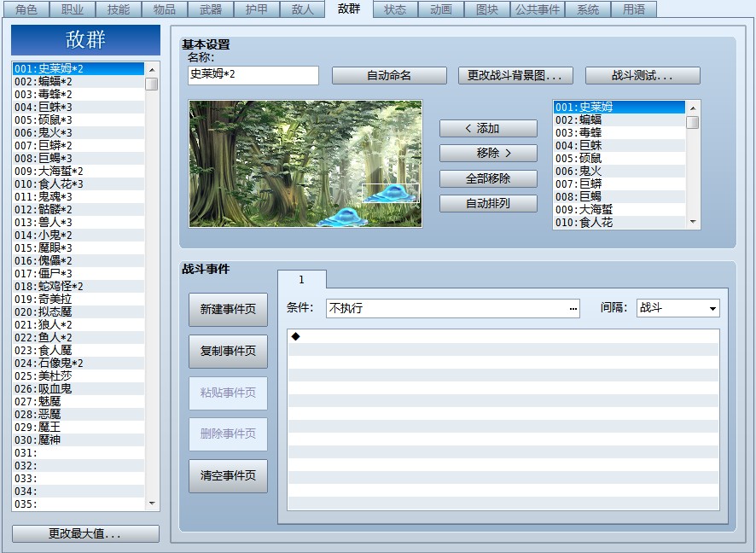Viewport: 756px width, 553px height.
Task: Open 更改战斗背景图 dialog
Action: 515,75
